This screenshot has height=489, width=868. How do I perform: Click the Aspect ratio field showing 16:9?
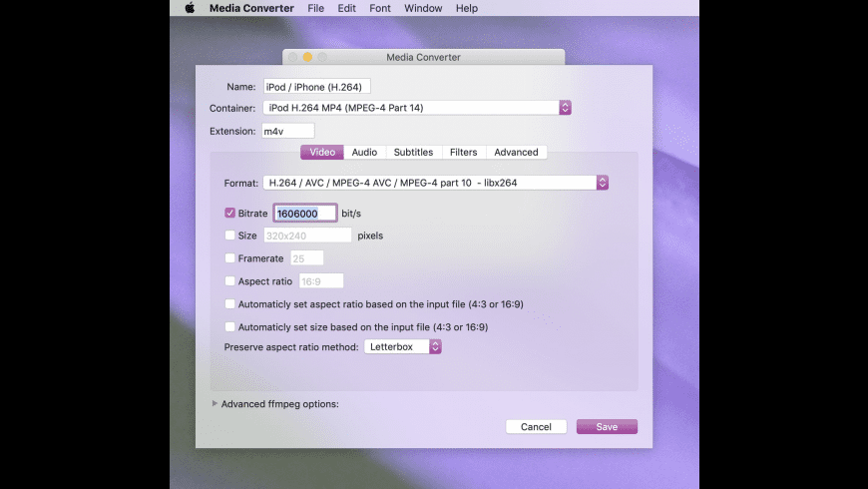point(321,281)
